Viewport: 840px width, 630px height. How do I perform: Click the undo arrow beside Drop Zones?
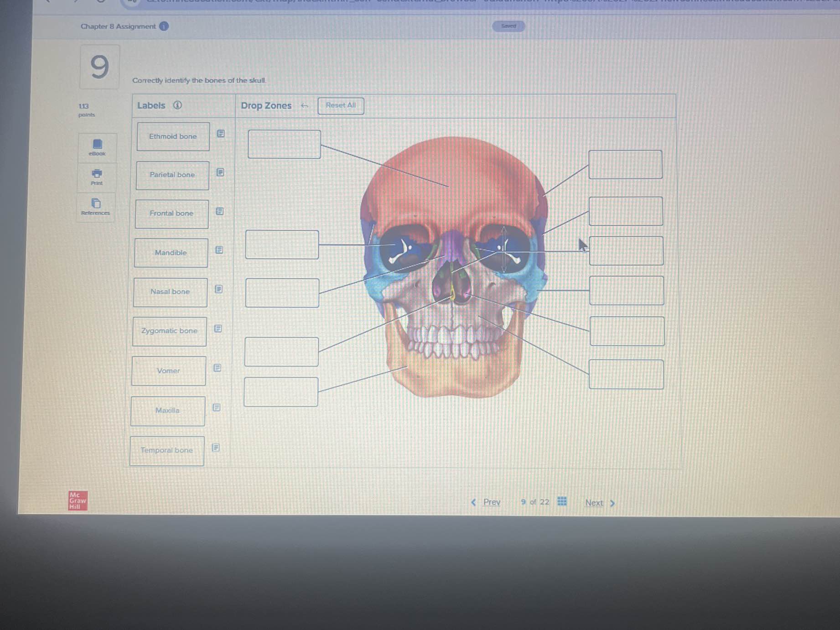305,105
